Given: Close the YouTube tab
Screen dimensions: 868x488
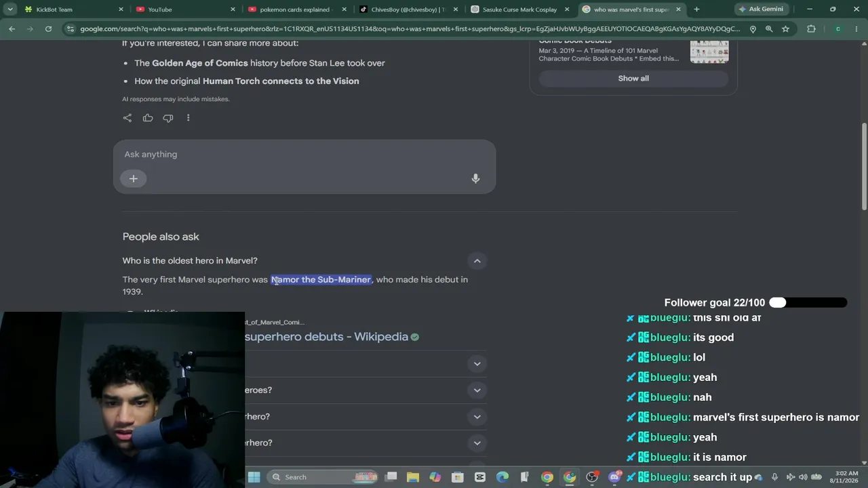Looking at the screenshot, I should 233,9.
